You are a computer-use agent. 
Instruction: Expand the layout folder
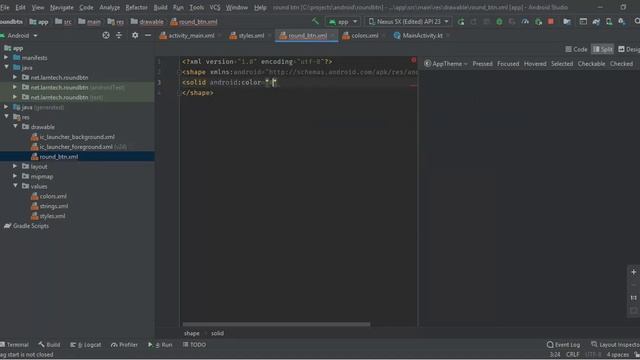15,166
